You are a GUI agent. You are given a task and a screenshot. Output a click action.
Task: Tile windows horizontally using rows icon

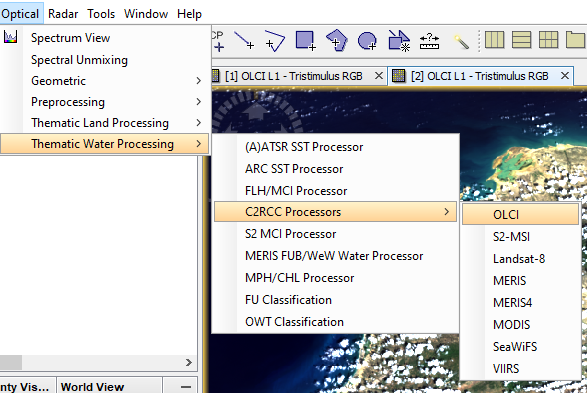point(521,40)
